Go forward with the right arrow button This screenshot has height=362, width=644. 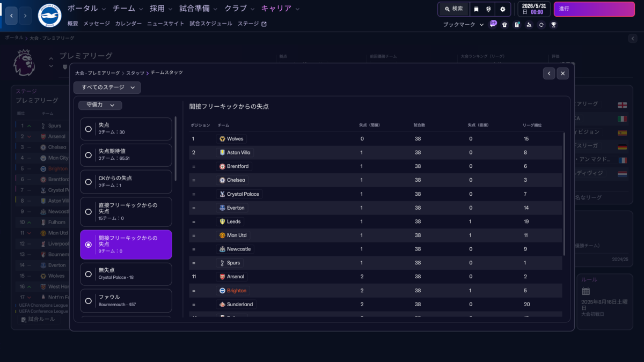pos(25,16)
